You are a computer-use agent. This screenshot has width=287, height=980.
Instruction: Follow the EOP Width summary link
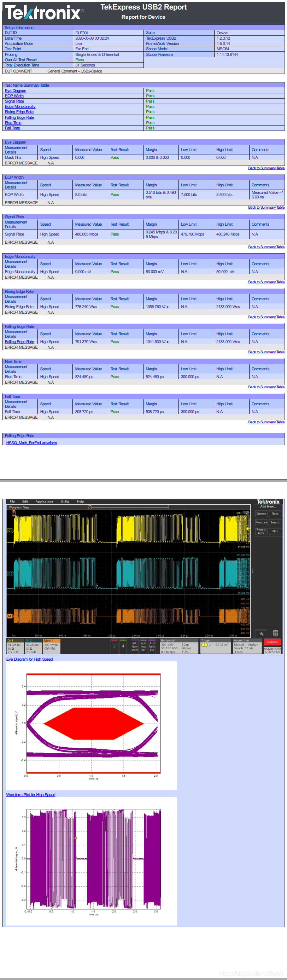[14, 96]
